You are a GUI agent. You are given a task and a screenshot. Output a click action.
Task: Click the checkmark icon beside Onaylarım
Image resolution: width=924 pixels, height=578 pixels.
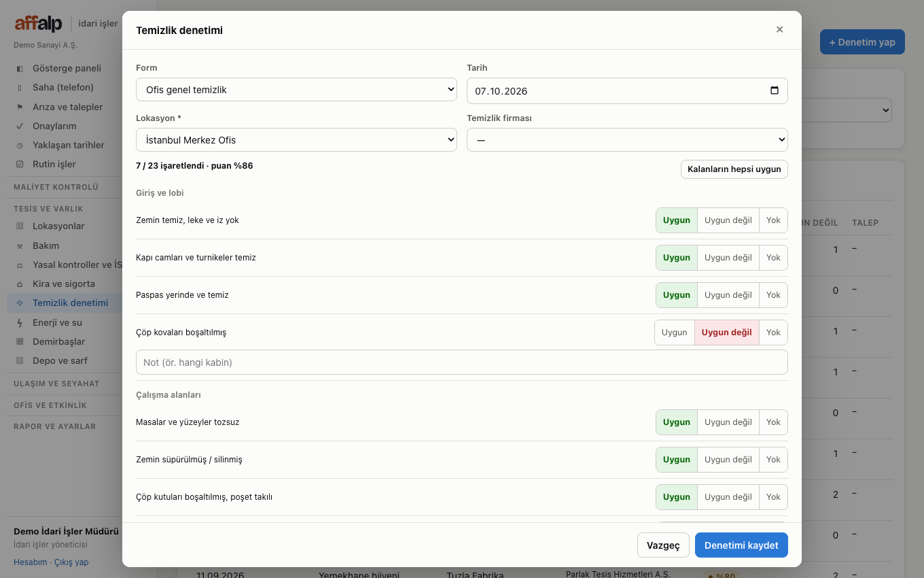(x=20, y=126)
